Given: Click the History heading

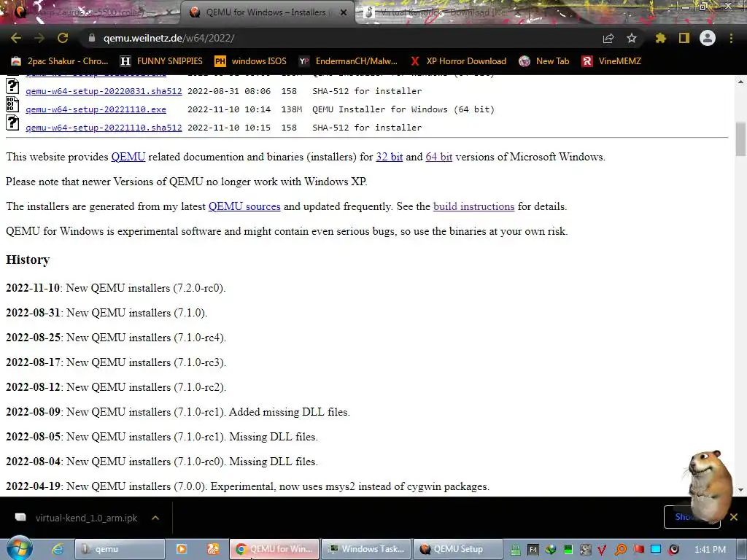Looking at the screenshot, I should [x=28, y=260].
